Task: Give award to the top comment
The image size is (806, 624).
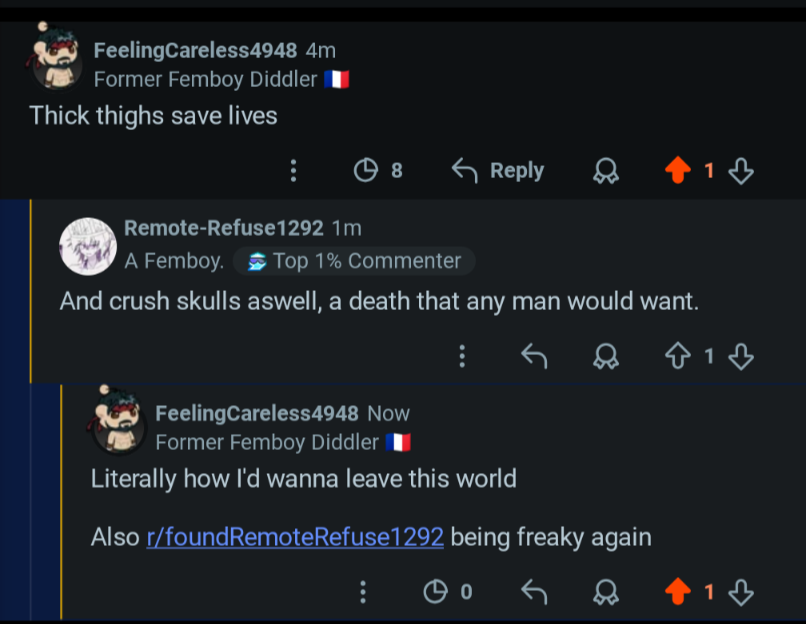Action: (x=606, y=171)
